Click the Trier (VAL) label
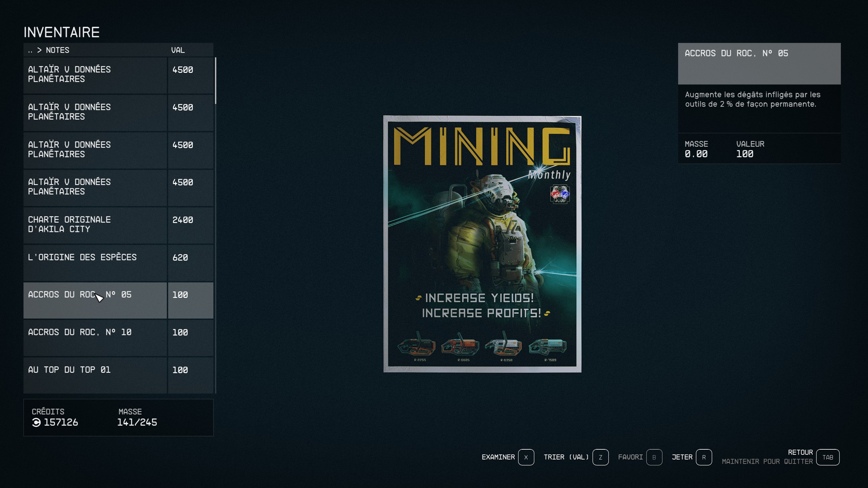 click(x=566, y=457)
